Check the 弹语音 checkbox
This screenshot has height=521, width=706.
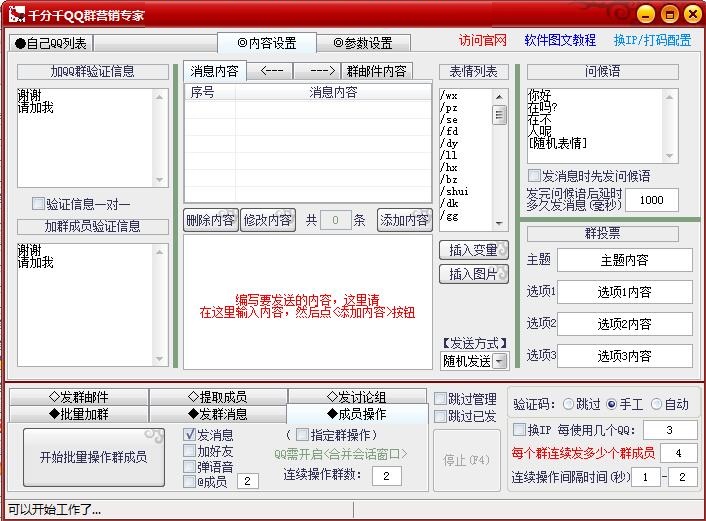pos(190,466)
